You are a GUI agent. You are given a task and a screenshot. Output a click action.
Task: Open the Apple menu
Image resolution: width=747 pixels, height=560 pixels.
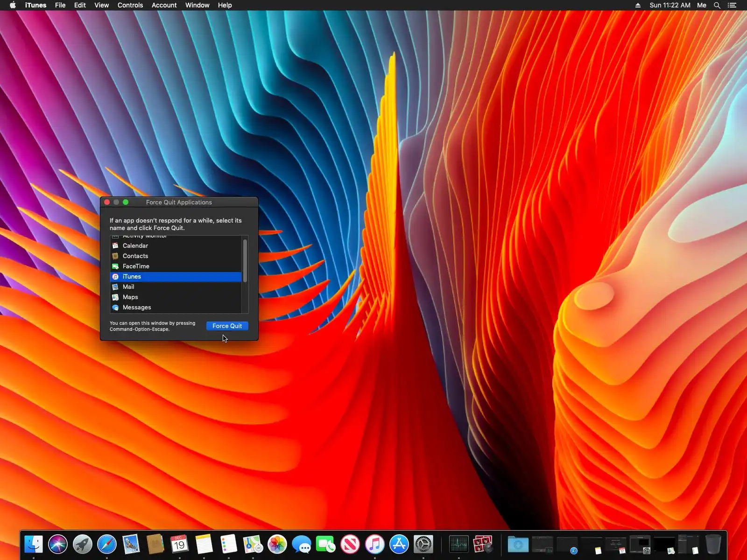(13, 5)
